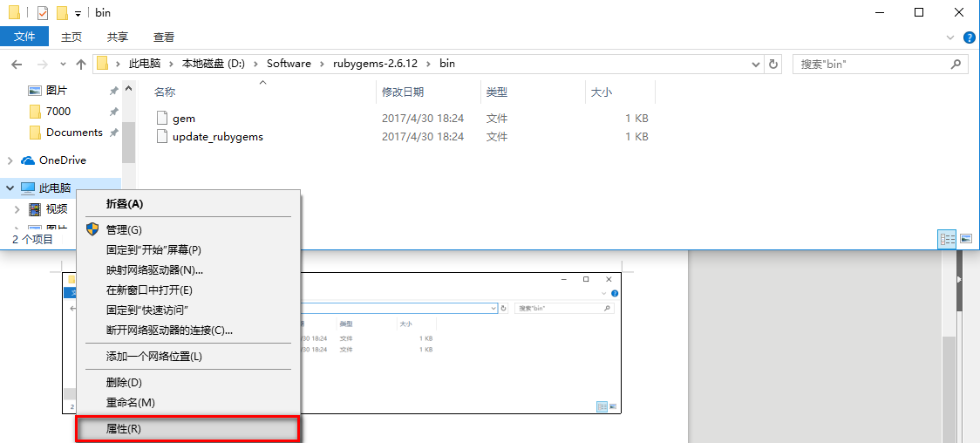Open address bar history dropdown
This screenshot has height=443, width=980.
756,64
